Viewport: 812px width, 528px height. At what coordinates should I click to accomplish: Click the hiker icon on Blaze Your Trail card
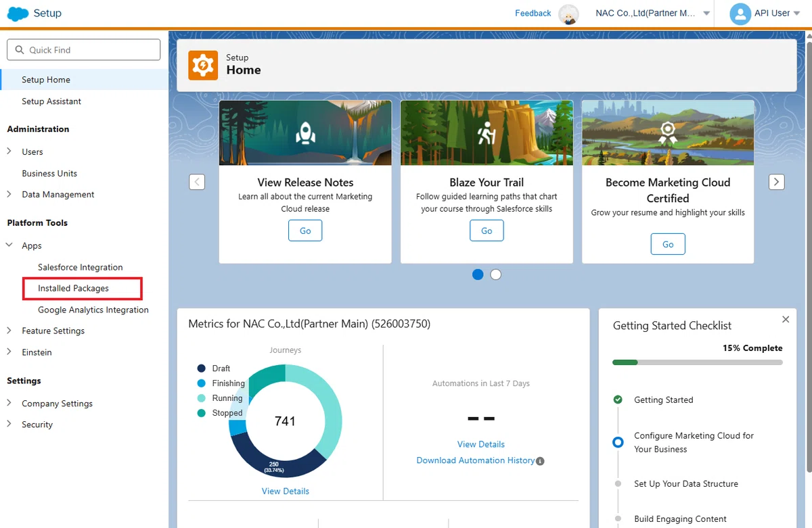pyautogui.click(x=487, y=133)
